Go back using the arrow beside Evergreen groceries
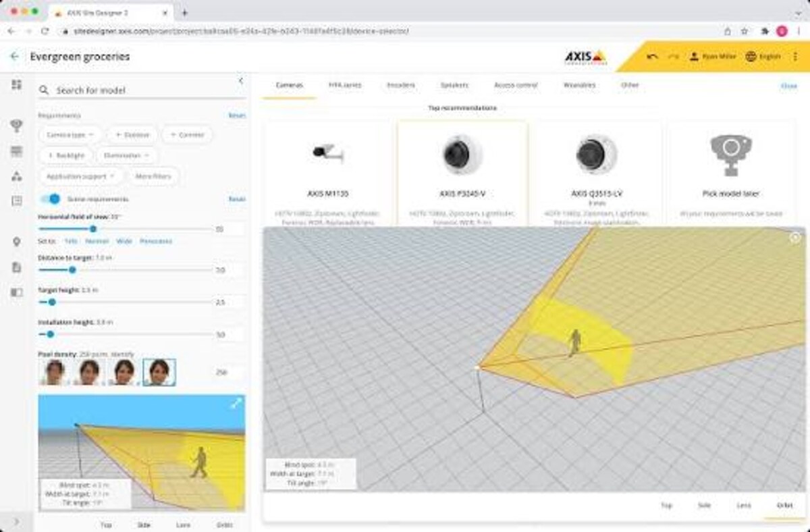This screenshot has width=810, height=532. pos(14,57)
